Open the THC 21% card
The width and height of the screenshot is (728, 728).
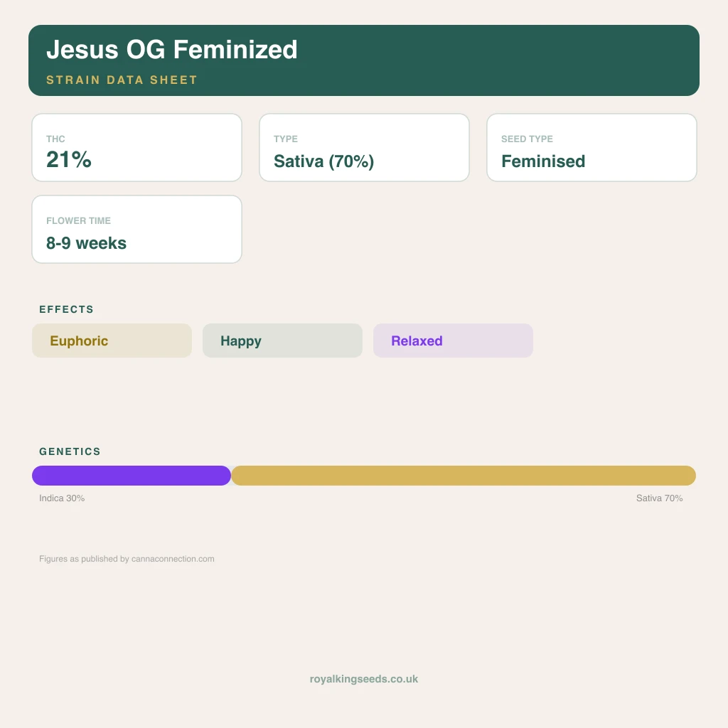(137, 148)
